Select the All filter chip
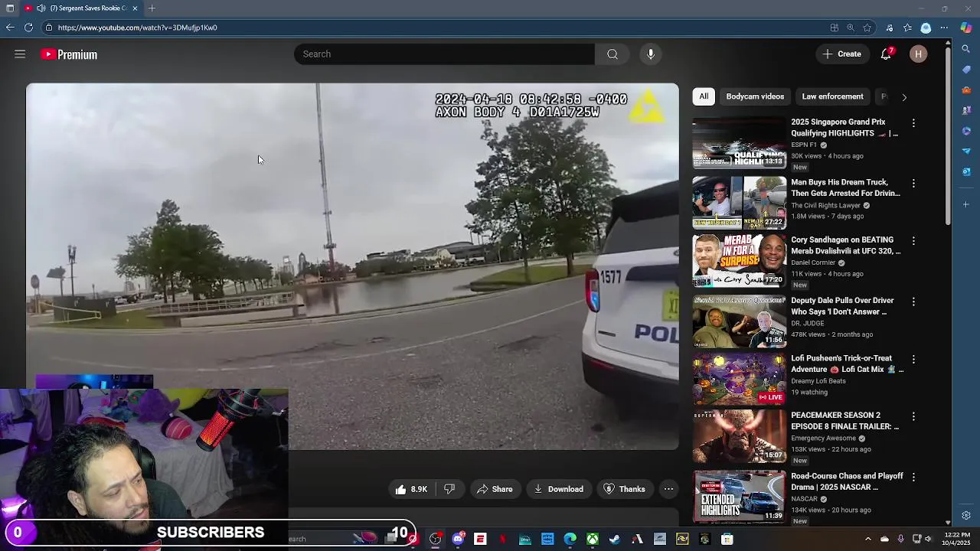The image size is (980, 551). coord(704,96)
